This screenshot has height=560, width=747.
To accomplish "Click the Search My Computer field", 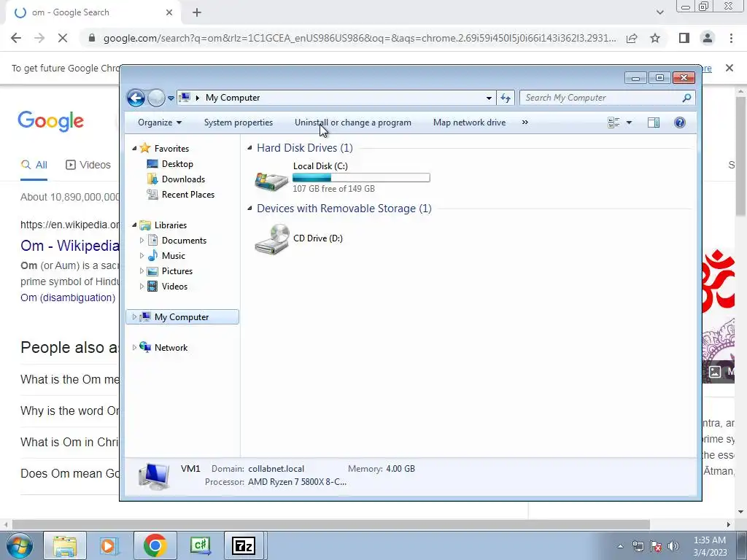I will (608, 98).
